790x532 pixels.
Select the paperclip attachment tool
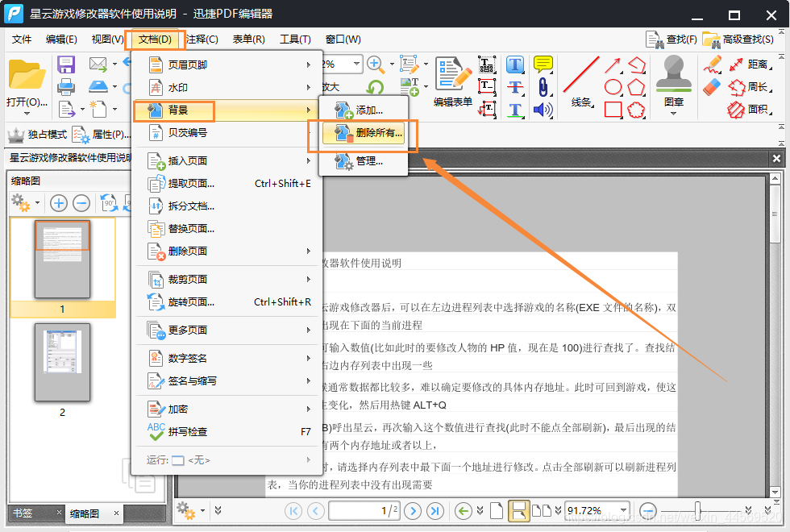pyautogui.click(x=543, y=87)
